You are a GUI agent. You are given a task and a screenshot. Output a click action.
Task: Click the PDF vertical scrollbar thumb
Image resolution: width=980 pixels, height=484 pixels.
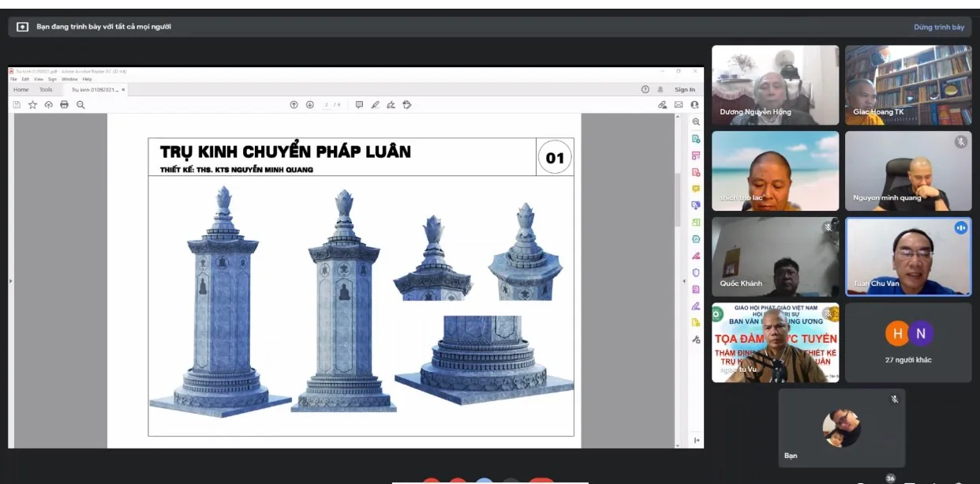(677, 200)
